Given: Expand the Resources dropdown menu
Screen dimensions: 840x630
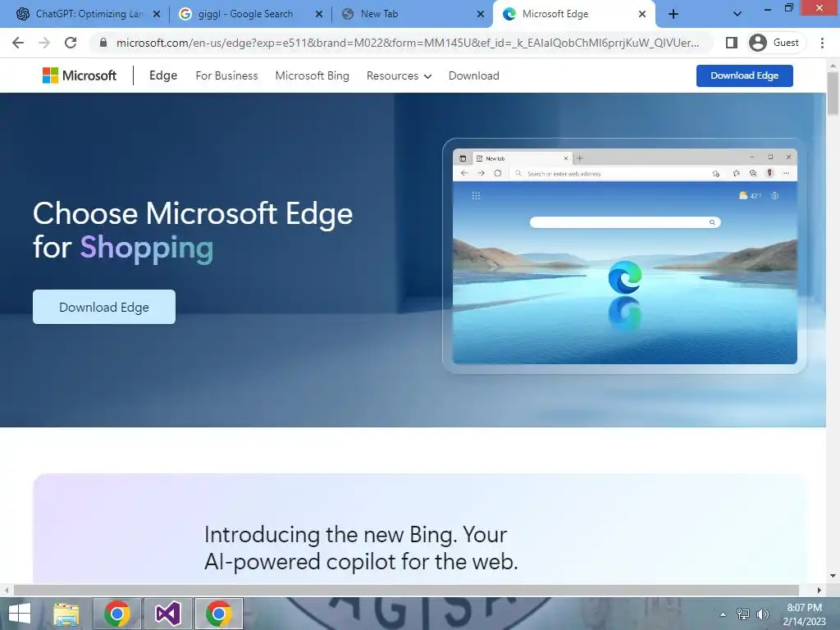Looking at the screenshot, I should 399,76.
